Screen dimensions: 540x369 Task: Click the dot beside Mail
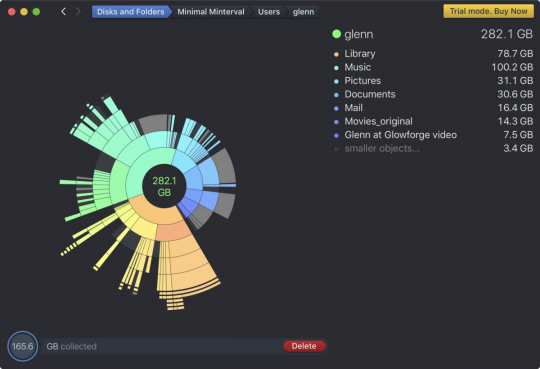click(x=336, y=109)
